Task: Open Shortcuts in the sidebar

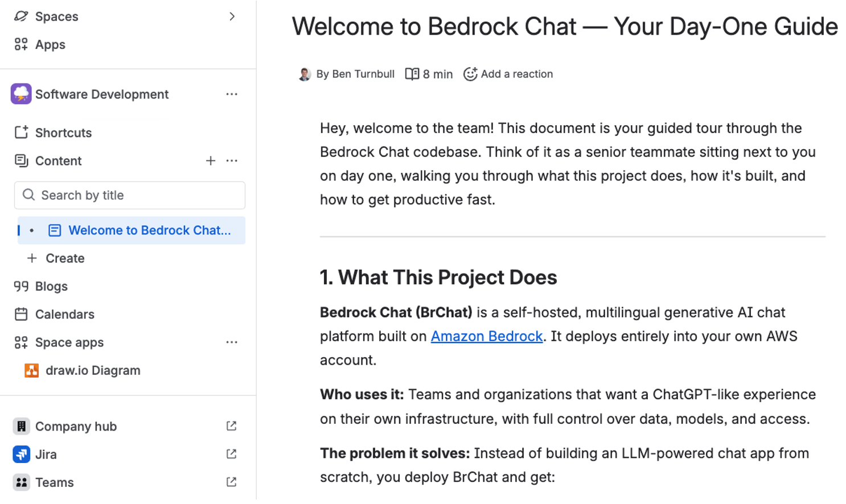Action: tap(63, 133)
